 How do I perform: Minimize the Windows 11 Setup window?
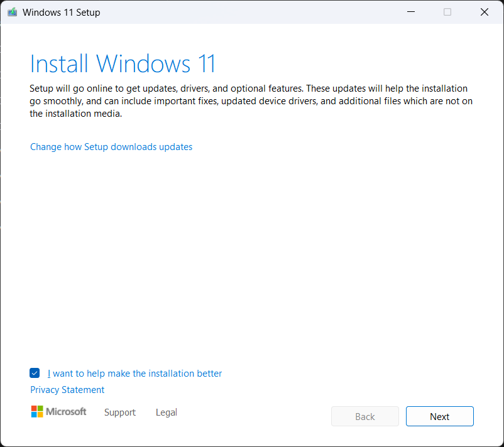(x=411, y=12)
